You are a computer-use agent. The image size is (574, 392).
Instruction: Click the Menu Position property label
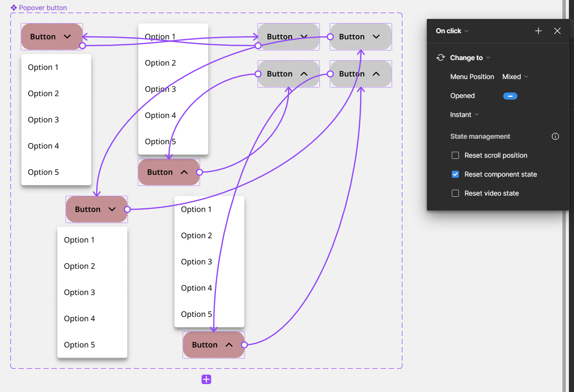[x=472, y=77]
